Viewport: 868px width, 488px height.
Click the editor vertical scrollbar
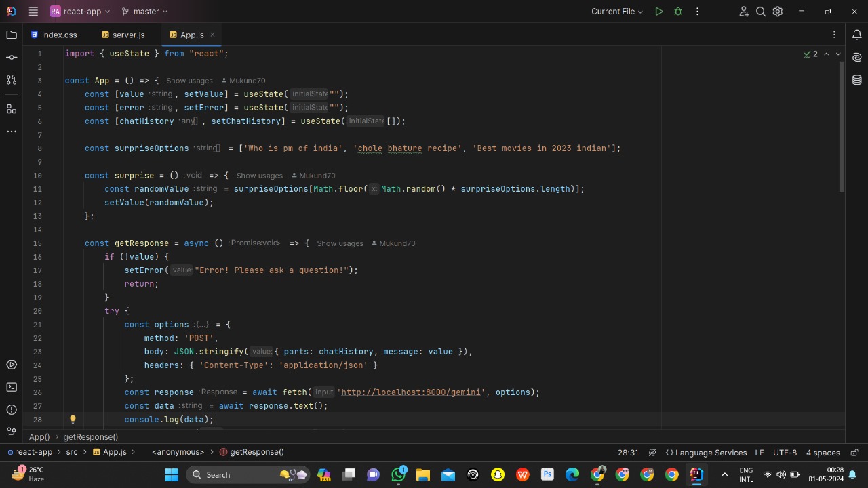coord(842,125)
